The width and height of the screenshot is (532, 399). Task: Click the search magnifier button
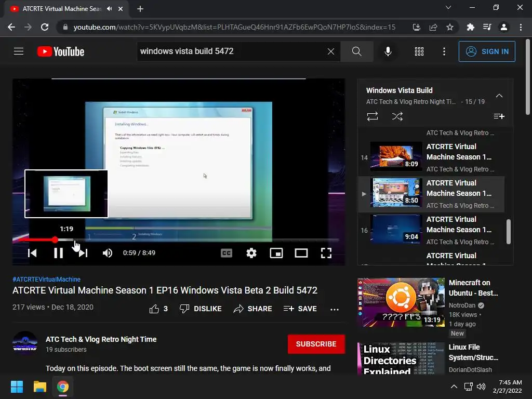click(356, 51)
